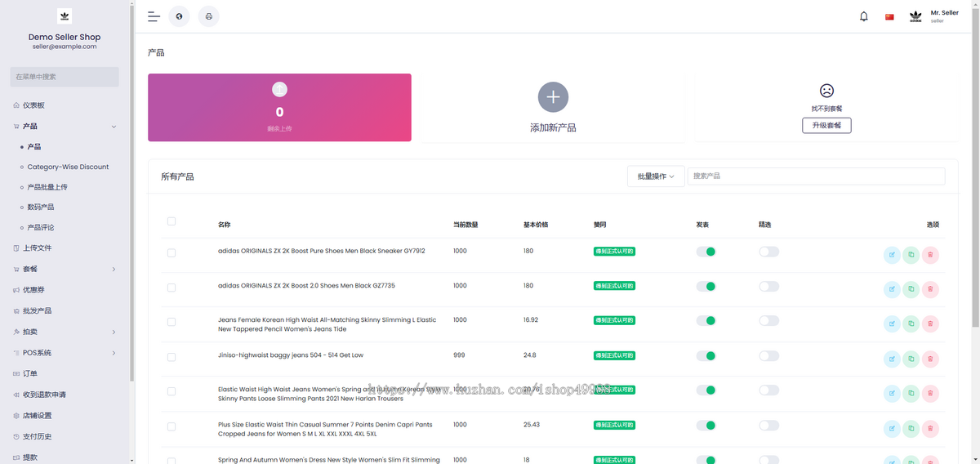980x464 pixels.
Task: Expand the 套餐 sidebar section
Action: [x=65, y=269]
